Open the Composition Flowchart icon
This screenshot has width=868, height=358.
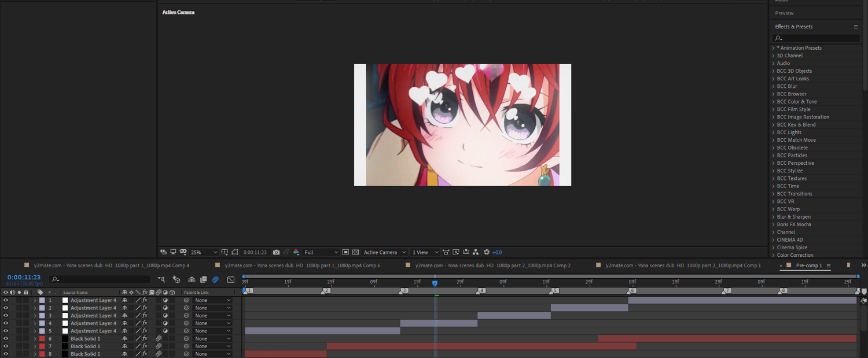476,252
